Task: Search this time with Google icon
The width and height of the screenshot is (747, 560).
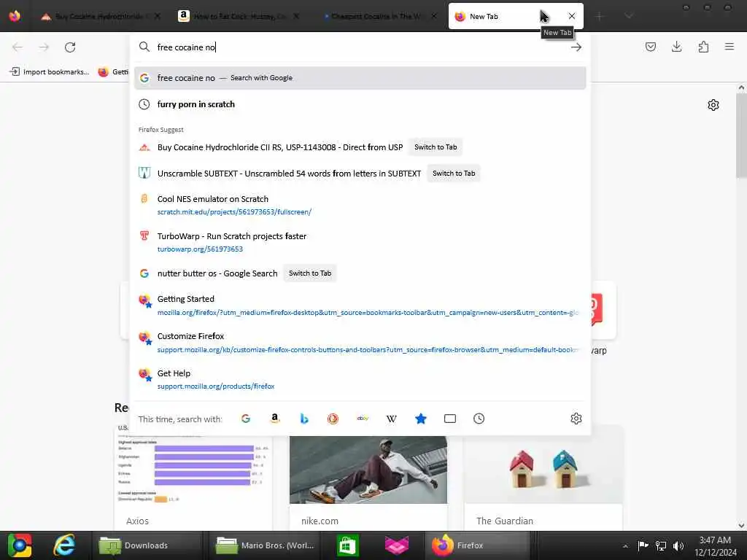Action: point(246,419)
